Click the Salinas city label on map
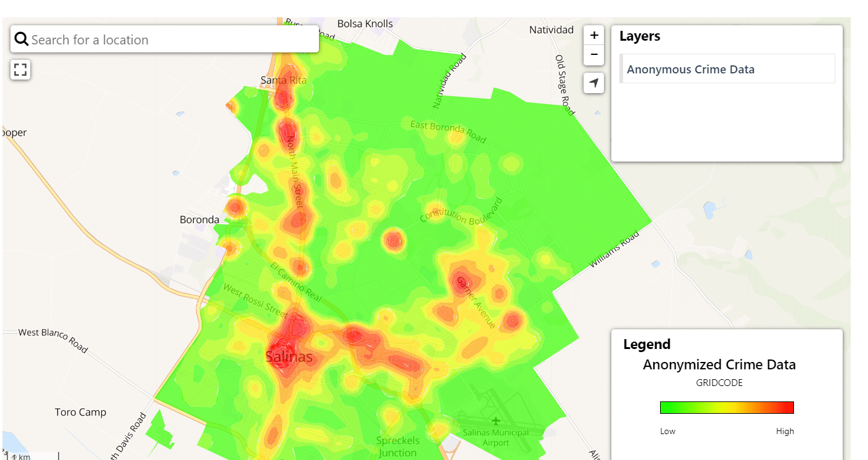 (x=289, y=357)
